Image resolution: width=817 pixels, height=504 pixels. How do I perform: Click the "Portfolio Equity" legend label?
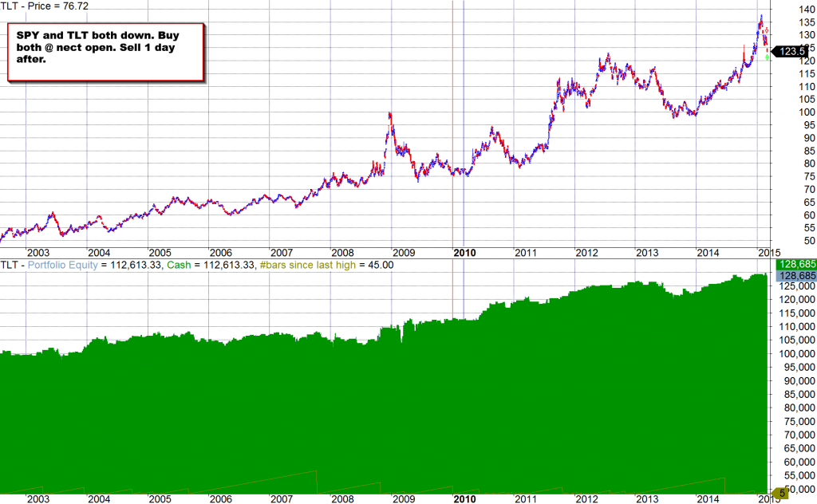[62, 265]
